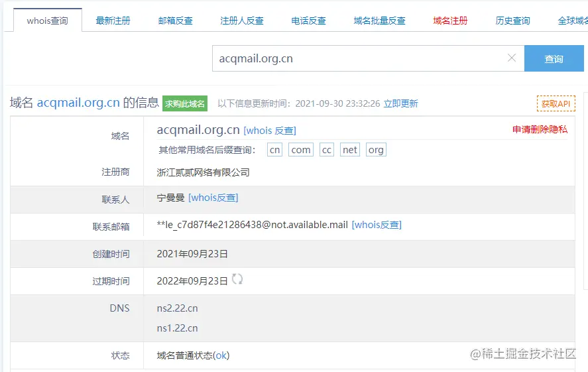This screenshot has width=588, height=372.
Task: Query the cn suffix option
Action: (x=274, y=150)
